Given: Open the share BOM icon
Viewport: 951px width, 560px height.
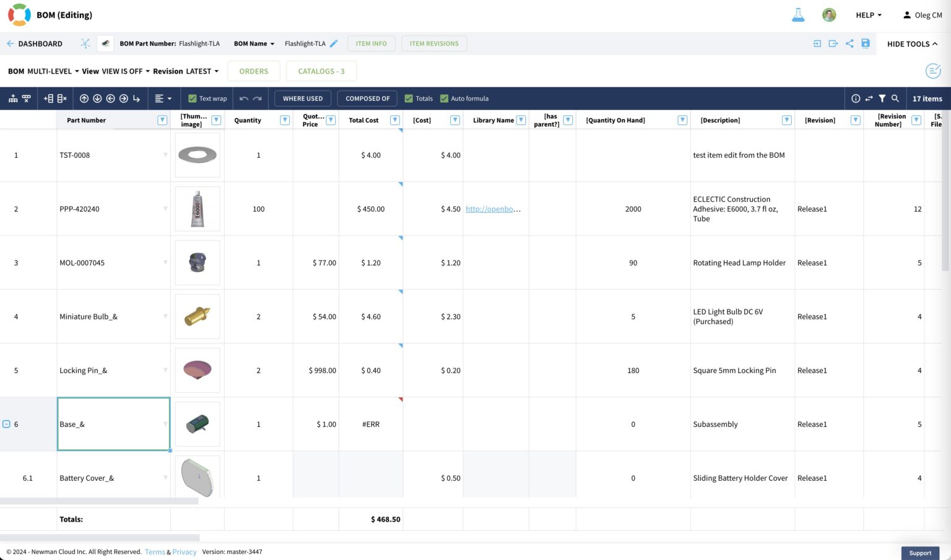Looking at the screenshot, I should pos(849,43).
